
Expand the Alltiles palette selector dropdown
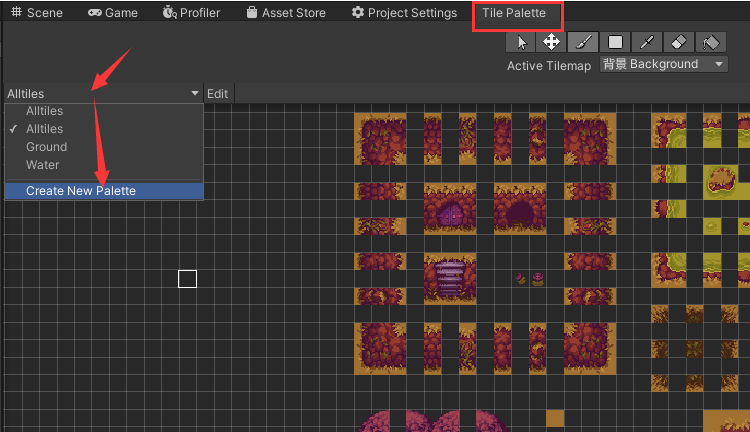[x=103, y=93]
